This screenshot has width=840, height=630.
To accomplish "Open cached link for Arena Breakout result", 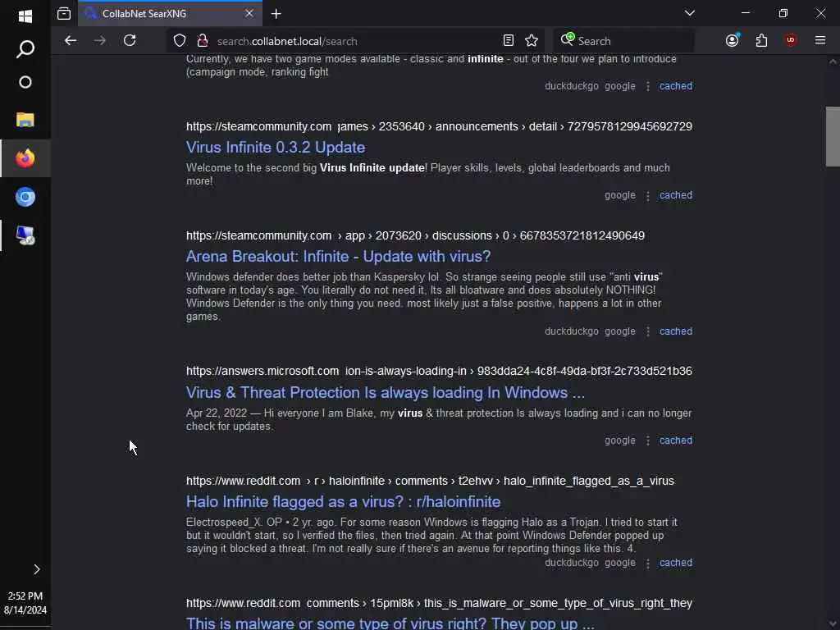I will (676, 331).
